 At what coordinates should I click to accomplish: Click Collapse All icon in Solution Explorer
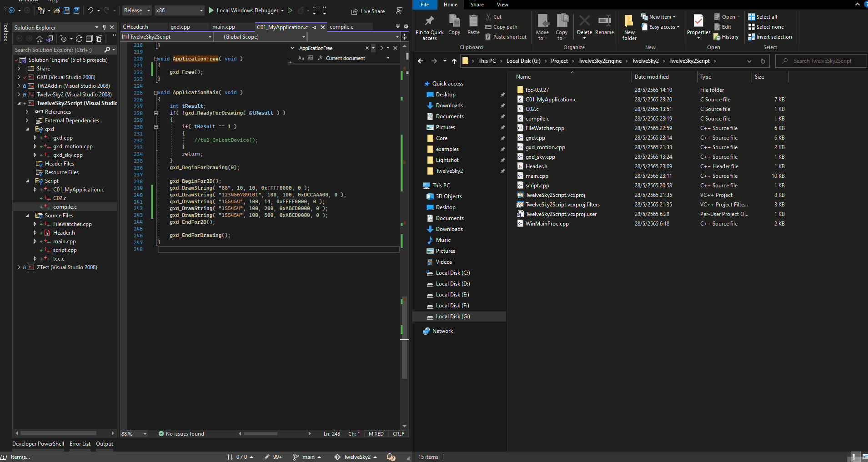coord(89,39)
